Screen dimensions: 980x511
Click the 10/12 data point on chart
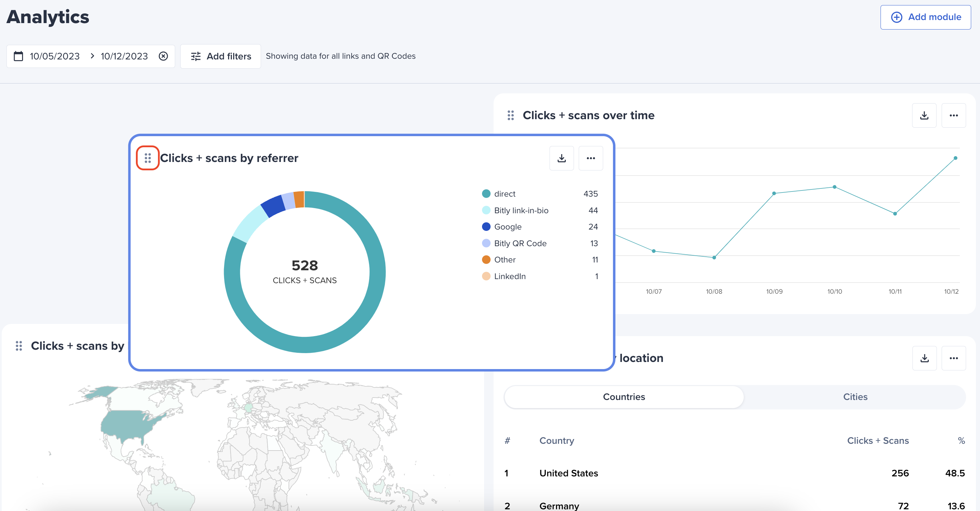tap(955, 158)
